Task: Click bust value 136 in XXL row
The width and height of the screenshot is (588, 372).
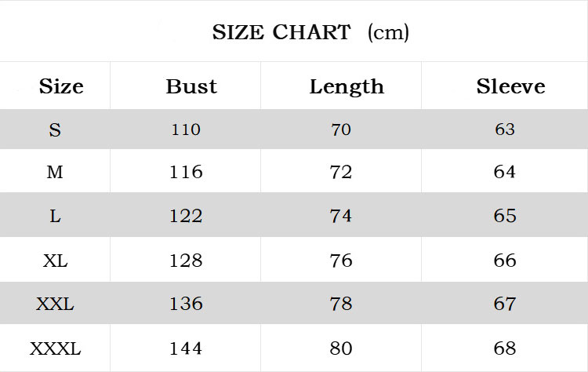Action: (186, 304)
